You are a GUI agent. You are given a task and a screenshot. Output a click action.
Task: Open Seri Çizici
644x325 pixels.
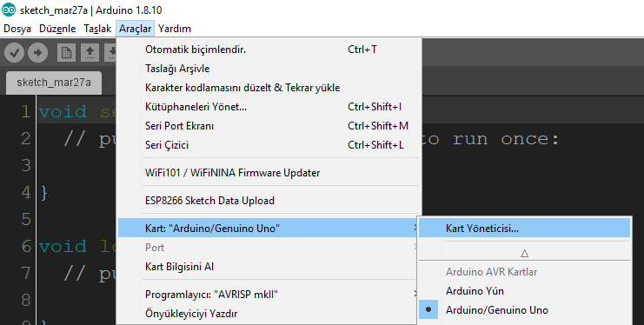[269, 145]
